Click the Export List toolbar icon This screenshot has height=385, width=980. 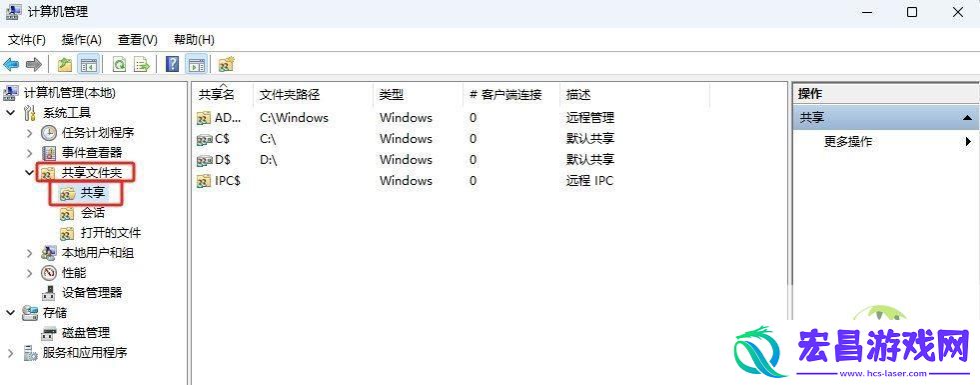[x=142, y=64]
